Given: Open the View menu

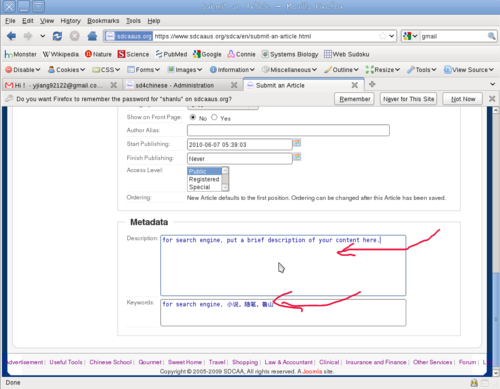Looking at the screenshot, I should click(x=47, y=21).
